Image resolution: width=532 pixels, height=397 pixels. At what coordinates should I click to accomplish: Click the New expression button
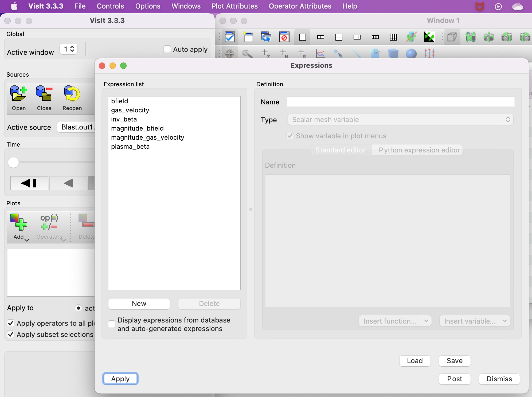(139, 304)
